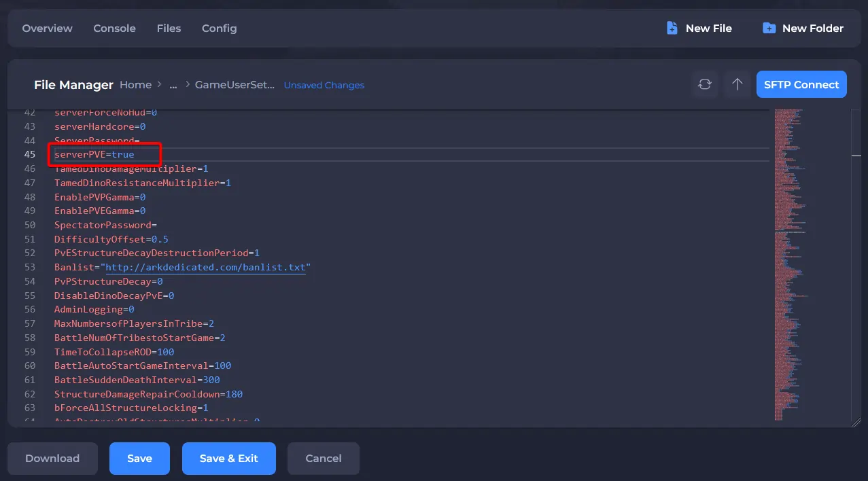
Task: Click Save & Exit
Action: 229,458
